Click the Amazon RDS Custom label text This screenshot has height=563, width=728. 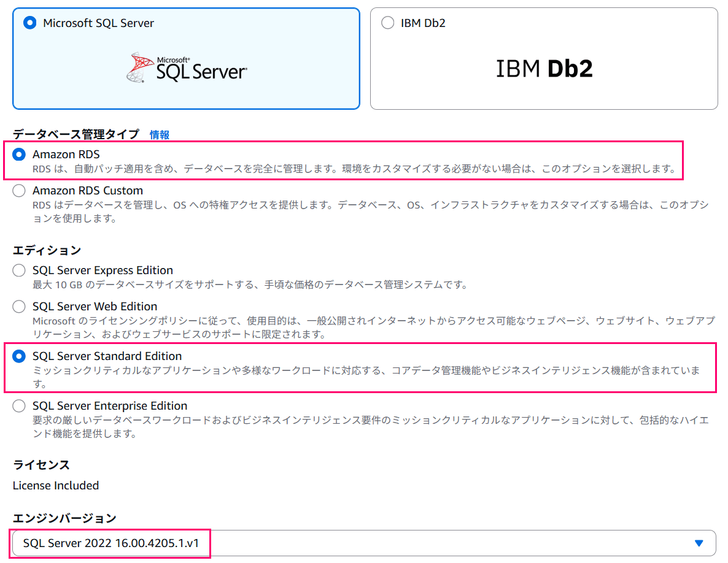point(88,191)
